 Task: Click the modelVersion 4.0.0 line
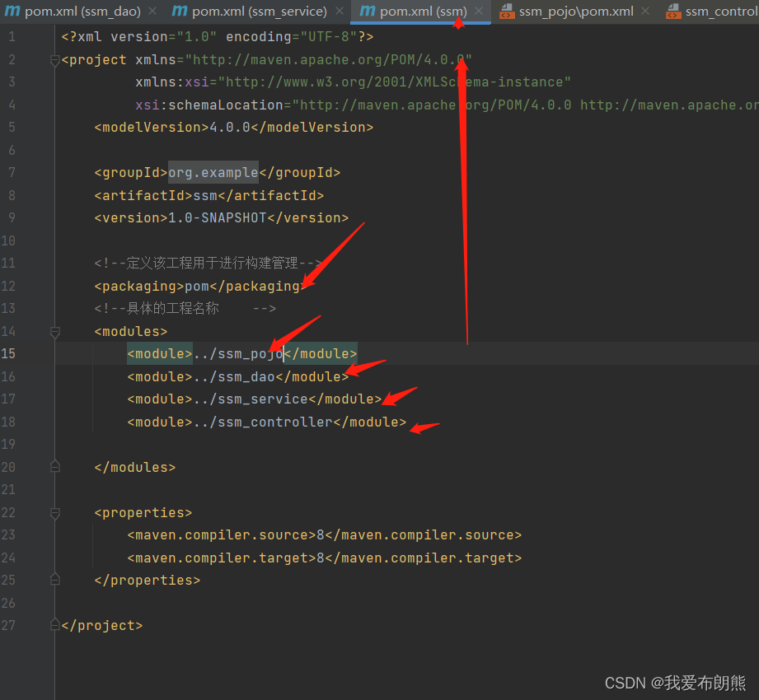point(234,127)
